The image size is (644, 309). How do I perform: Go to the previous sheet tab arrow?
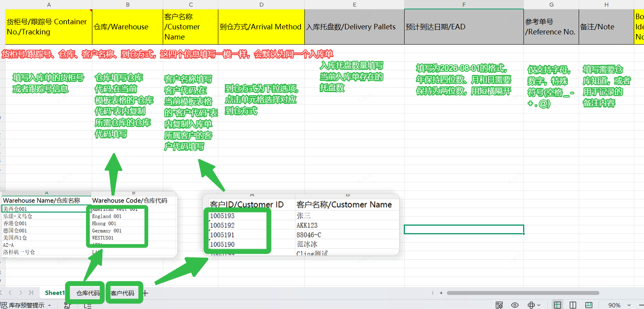[10, 293]
